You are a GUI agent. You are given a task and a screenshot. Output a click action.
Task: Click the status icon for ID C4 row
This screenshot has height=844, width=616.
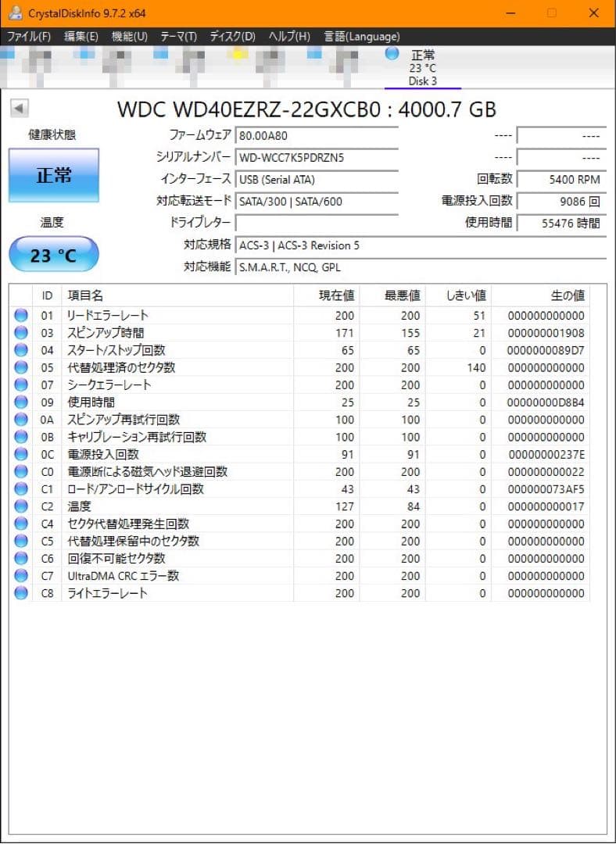pos(21,524)
